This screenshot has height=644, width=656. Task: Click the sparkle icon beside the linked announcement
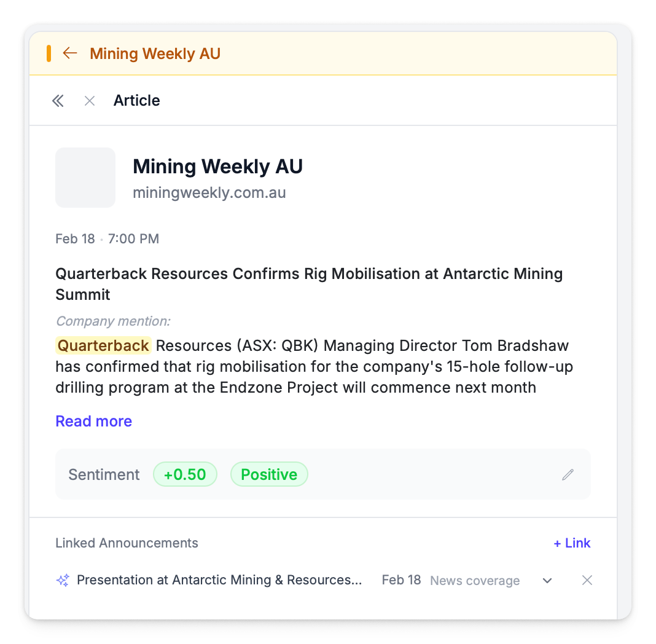63,580
